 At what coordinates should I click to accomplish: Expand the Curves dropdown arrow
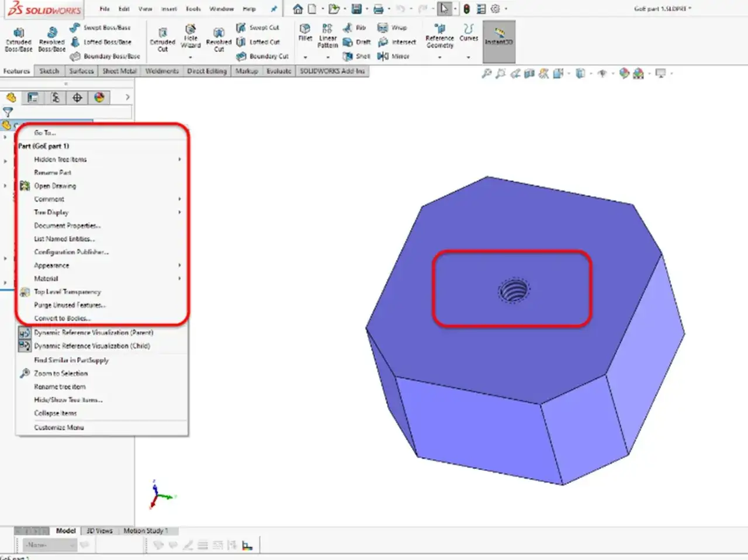tap(469, 57)
